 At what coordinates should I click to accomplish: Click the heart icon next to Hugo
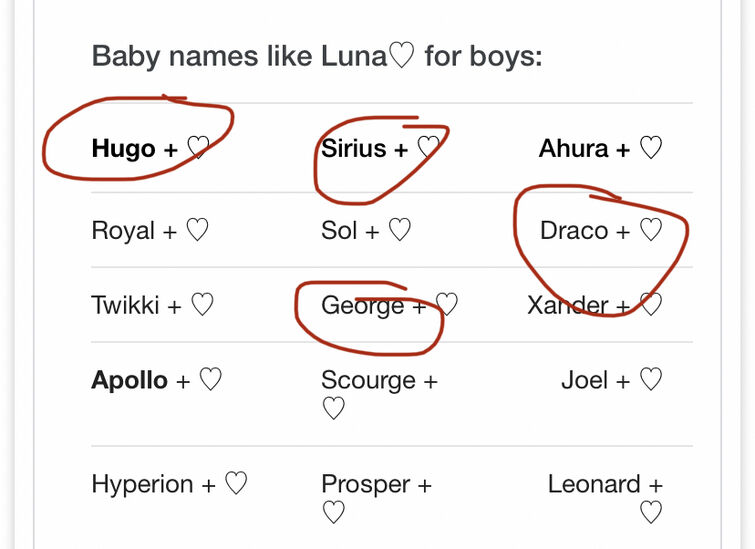coord(198,147)
